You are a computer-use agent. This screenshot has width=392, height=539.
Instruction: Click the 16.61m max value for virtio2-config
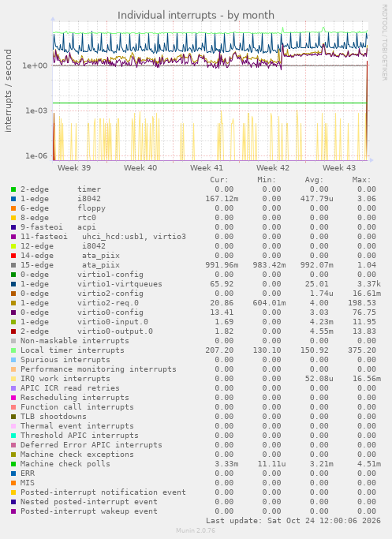click(367, 294)
